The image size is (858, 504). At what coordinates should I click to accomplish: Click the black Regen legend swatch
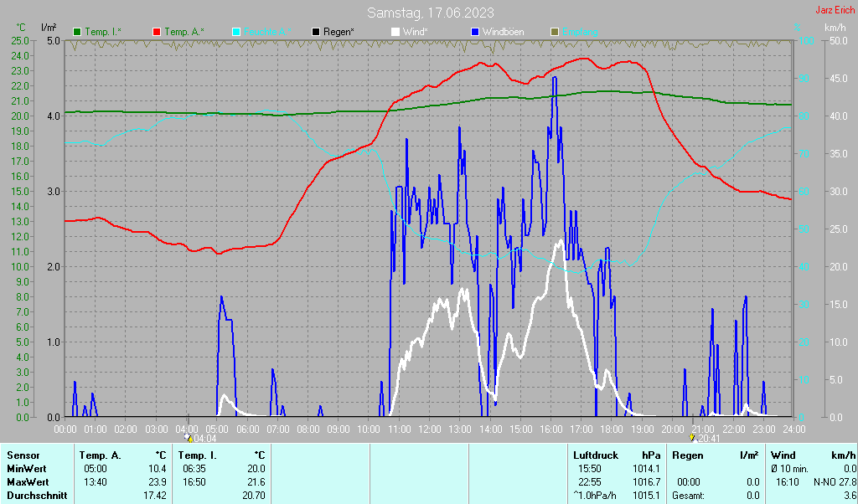coord(316,32)
